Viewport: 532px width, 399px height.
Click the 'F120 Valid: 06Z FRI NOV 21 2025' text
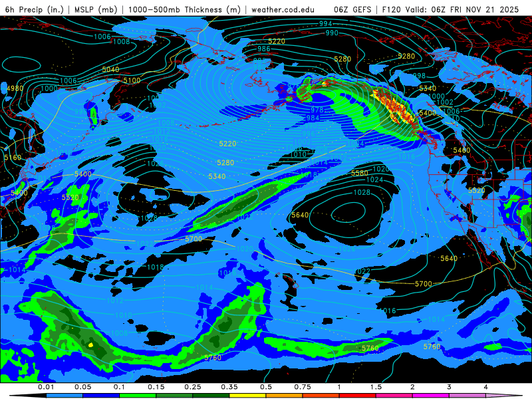pos(450,9)
